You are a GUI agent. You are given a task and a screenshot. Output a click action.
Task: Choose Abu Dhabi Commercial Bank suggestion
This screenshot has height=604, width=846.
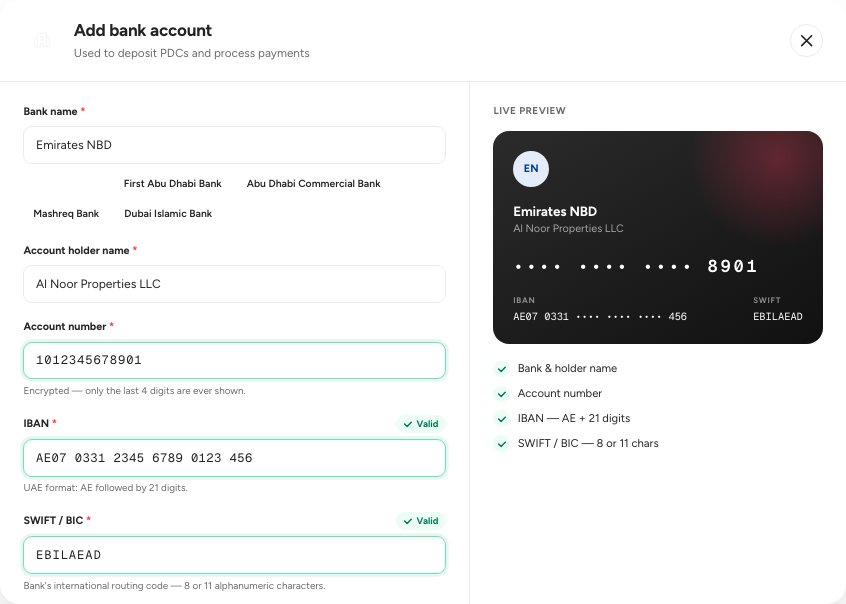pyautogui.click(x=313, y=184)
